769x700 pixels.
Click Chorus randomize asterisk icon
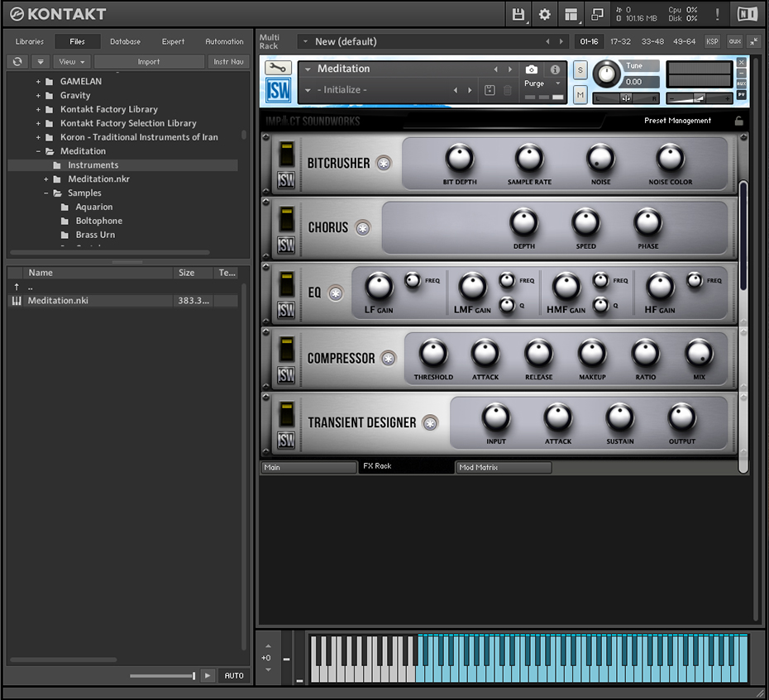pyautogui.click(x=363, y=228)
